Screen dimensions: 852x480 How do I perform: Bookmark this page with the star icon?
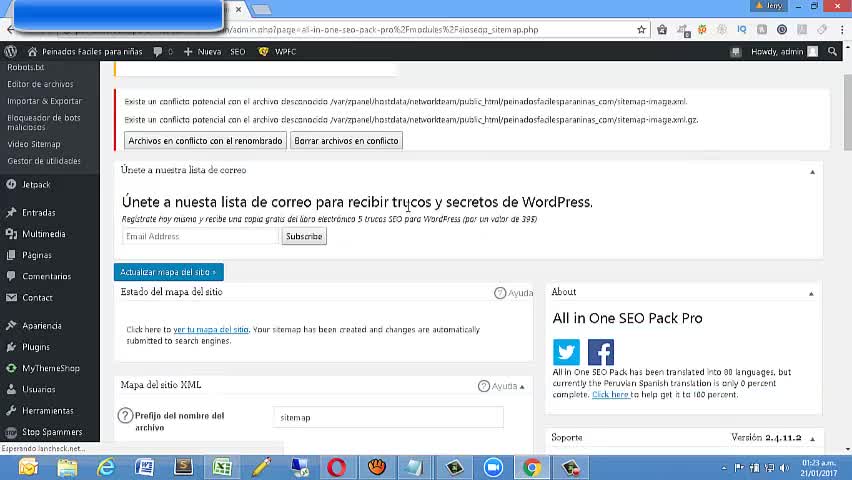click(641, 30)
